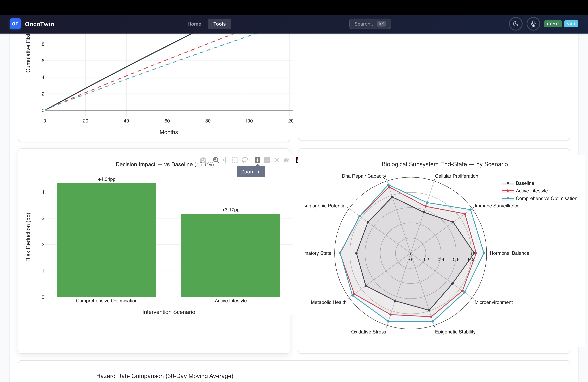Image resolution: width=588 pixels, height=382 pixels.
Task: Activate the Pan tool in the chart modebar
Action: pyautogui.click(x=226, y=160)
